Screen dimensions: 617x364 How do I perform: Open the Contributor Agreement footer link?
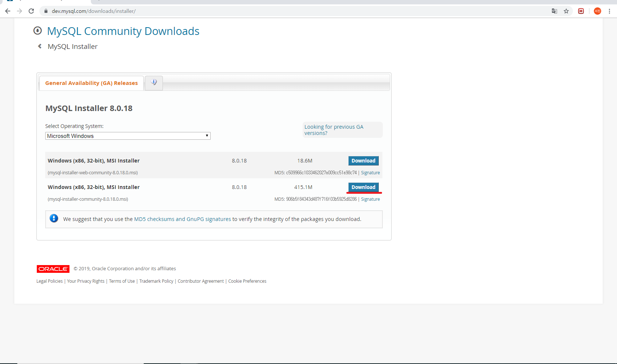coord(201,281)
